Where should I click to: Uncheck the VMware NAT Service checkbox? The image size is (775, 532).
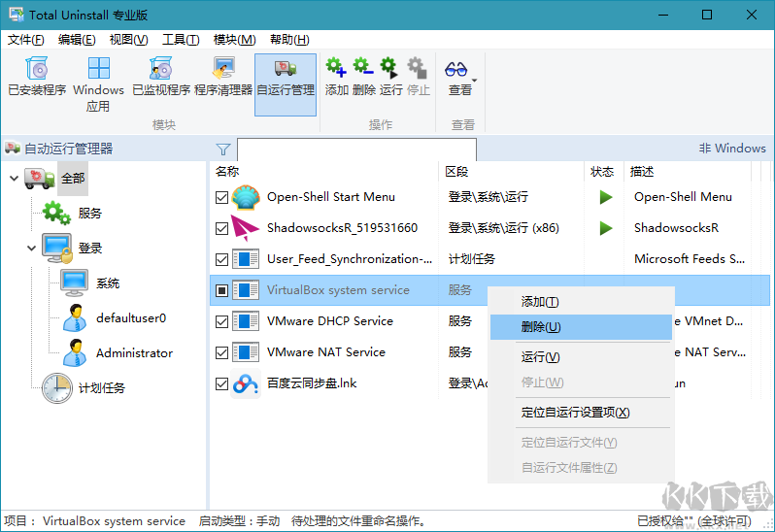click(x=222, y=353)
